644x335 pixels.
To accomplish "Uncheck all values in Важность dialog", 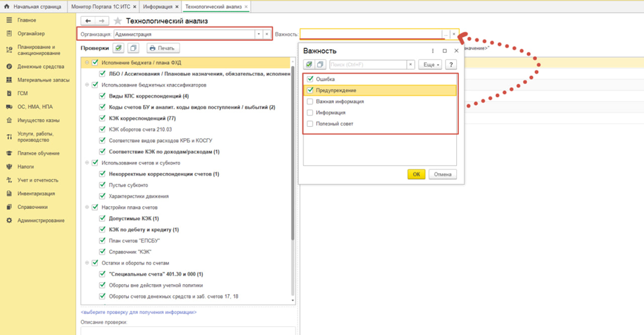I will (x=320, y=65).
